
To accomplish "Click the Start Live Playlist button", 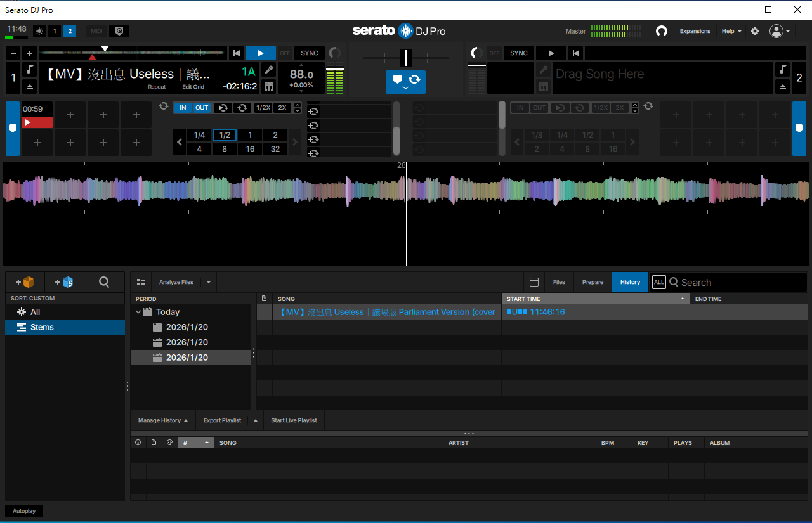I will click(294, 420).
